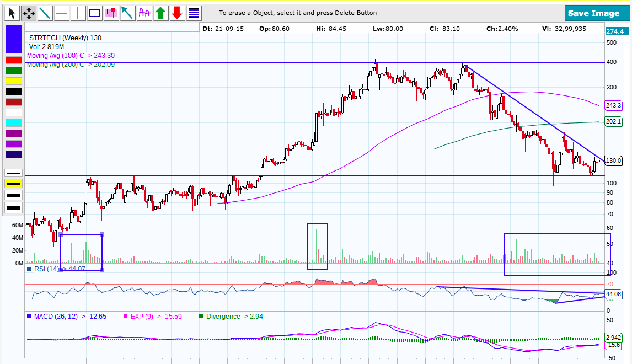Screen dimensions: 632x364
Task: Pick the purple color swatch
Action: click(x=14, y=133)
